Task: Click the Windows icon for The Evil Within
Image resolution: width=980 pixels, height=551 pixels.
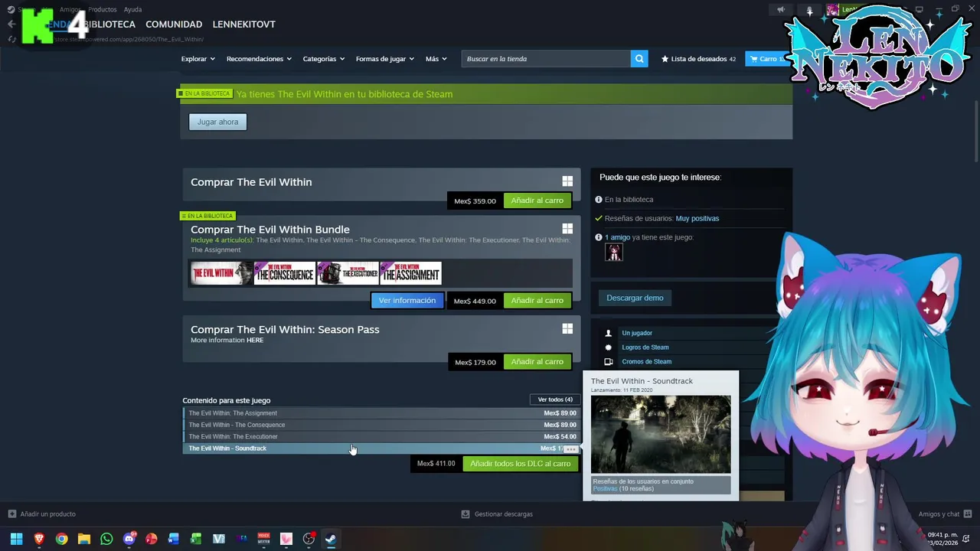Action: [x=567, y=181]
